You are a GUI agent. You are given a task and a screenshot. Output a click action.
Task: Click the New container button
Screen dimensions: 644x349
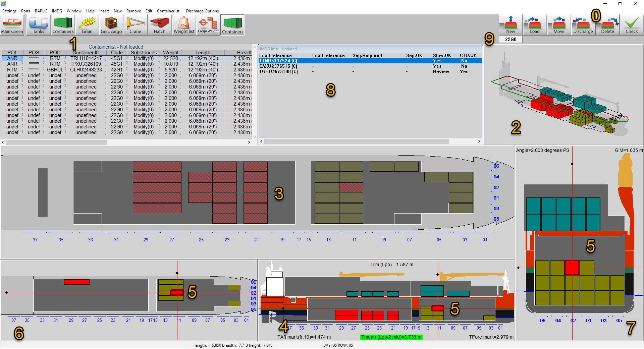[x=511, y=25]
